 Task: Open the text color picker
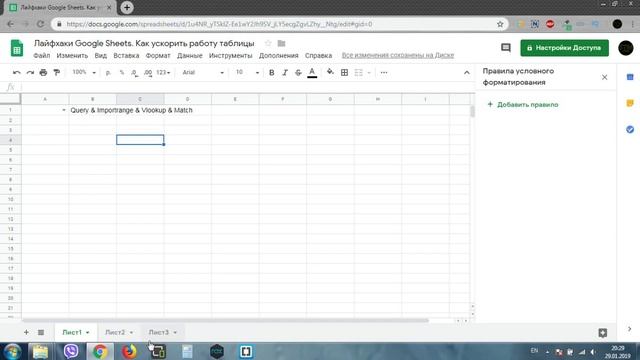click(x=312, y=73)
